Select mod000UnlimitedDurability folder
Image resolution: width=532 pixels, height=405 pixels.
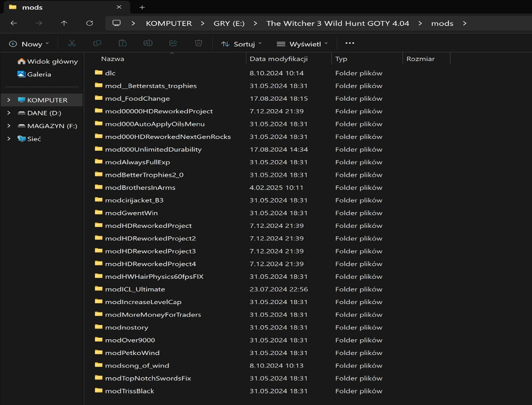pyautogui.click(x=153, y=149)
